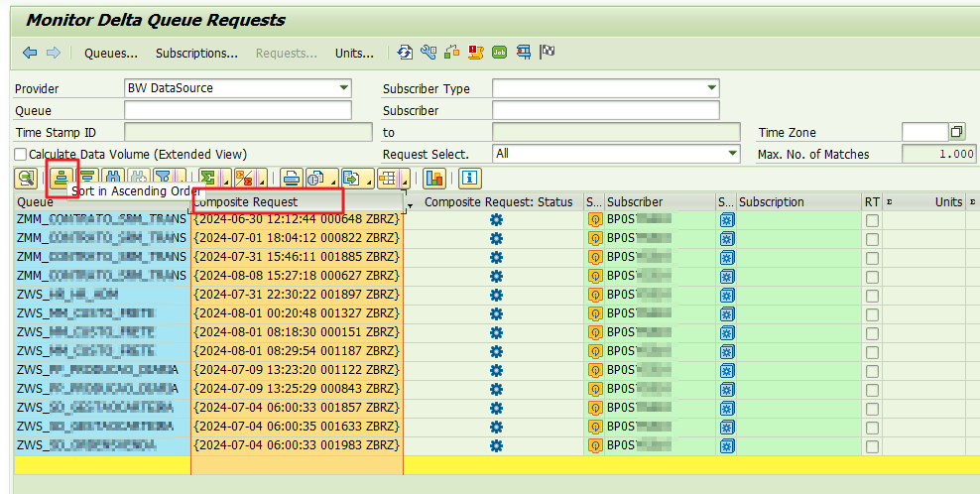Expand the Export icon dropdown arrow

click(367, 179)
